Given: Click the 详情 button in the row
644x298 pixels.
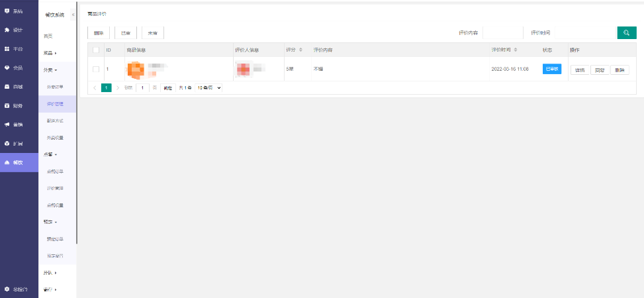Looking at the screenshot, I should pos(579,70).
